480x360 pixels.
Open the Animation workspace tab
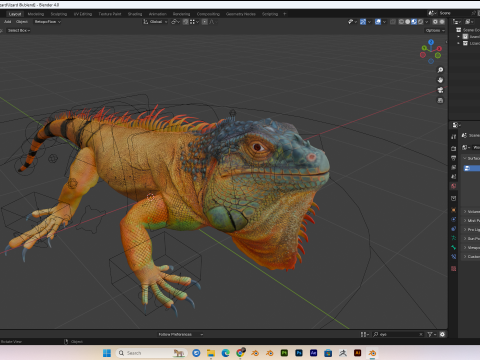[158, 14]
